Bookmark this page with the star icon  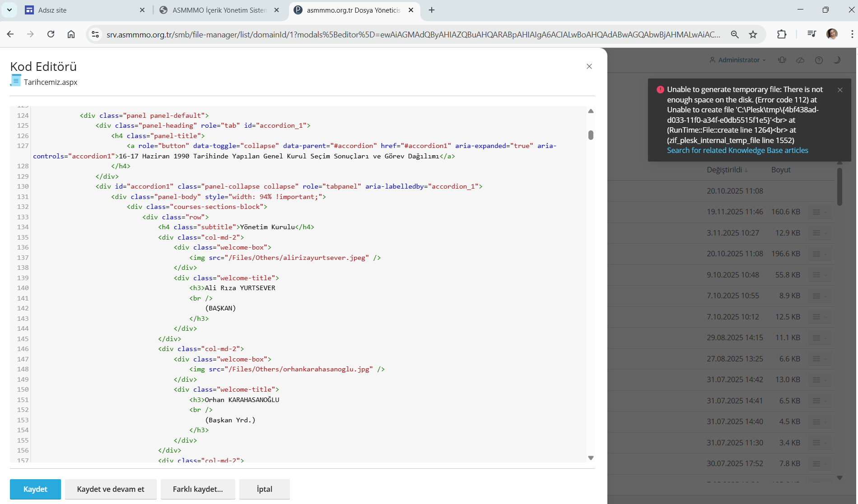[x=753, y=34]
